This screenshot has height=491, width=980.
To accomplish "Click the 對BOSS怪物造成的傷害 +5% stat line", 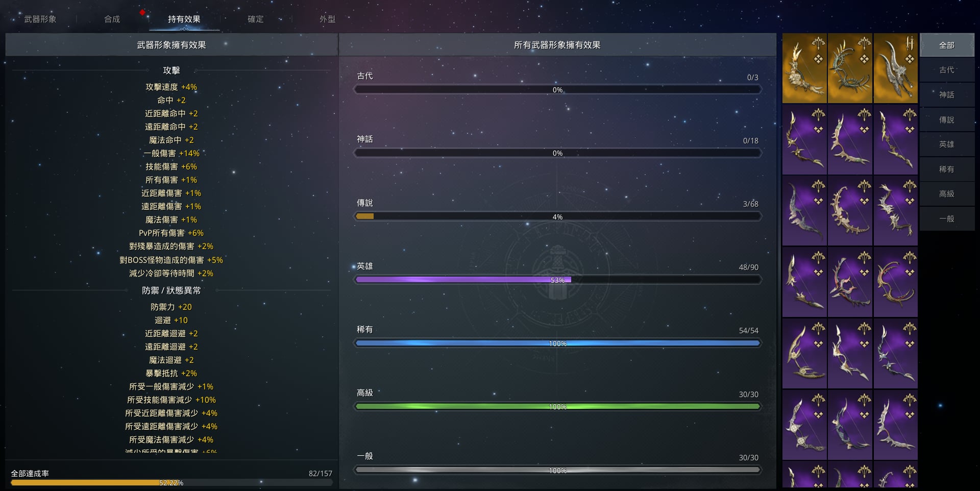I will coord(171,260).
